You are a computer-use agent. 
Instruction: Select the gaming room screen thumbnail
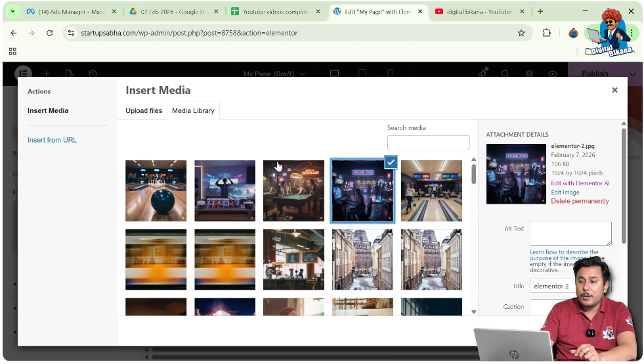225,191
